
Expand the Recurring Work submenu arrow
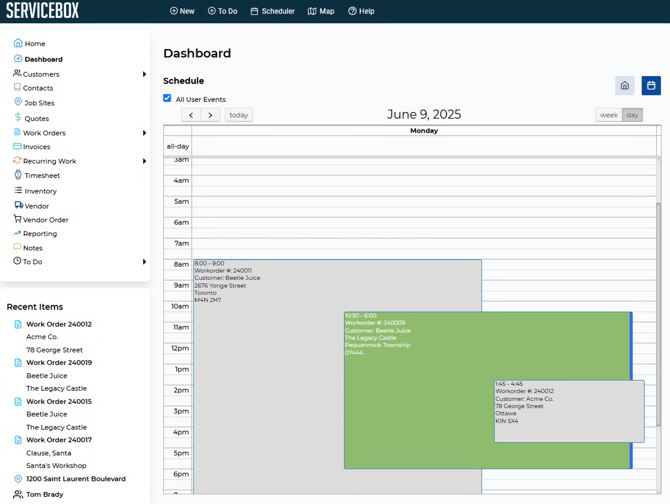144,161
